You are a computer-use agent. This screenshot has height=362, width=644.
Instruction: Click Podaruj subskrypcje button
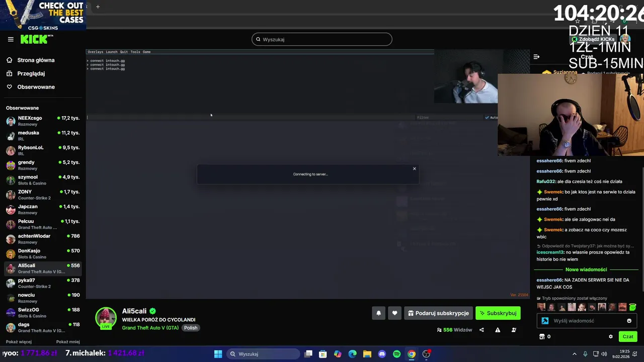point(438,313)
